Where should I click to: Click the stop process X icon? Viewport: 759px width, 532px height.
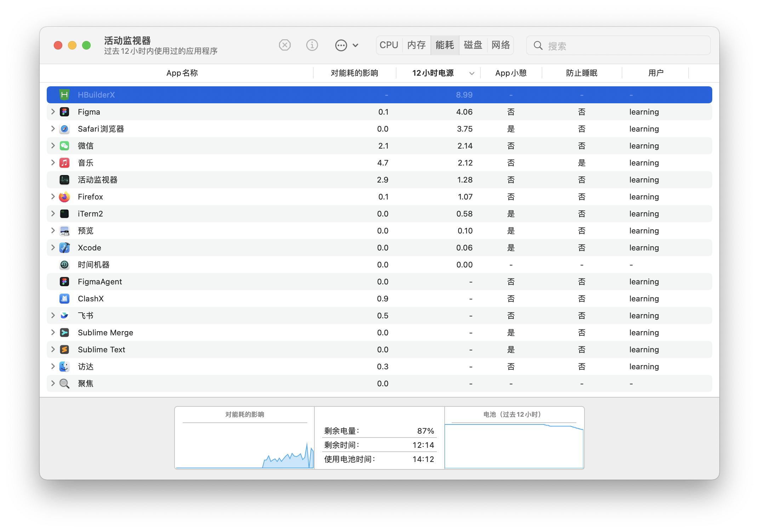(285, 45)
